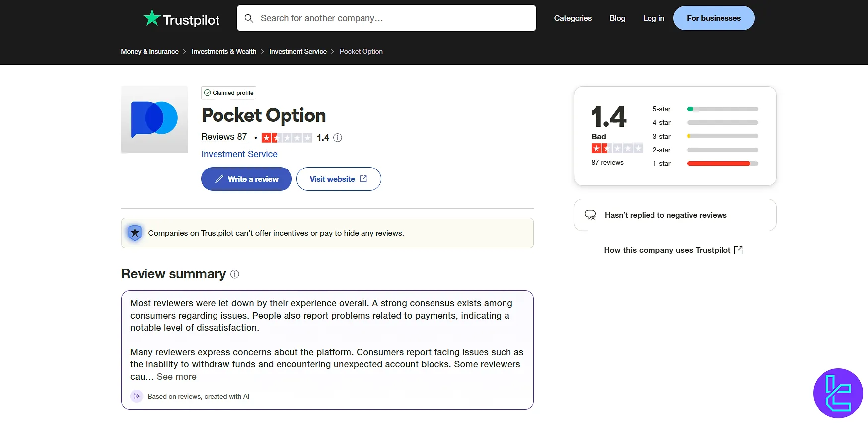Click the pencil icon in Write a review
The image size is (868, 423).
tap(219, 179)
